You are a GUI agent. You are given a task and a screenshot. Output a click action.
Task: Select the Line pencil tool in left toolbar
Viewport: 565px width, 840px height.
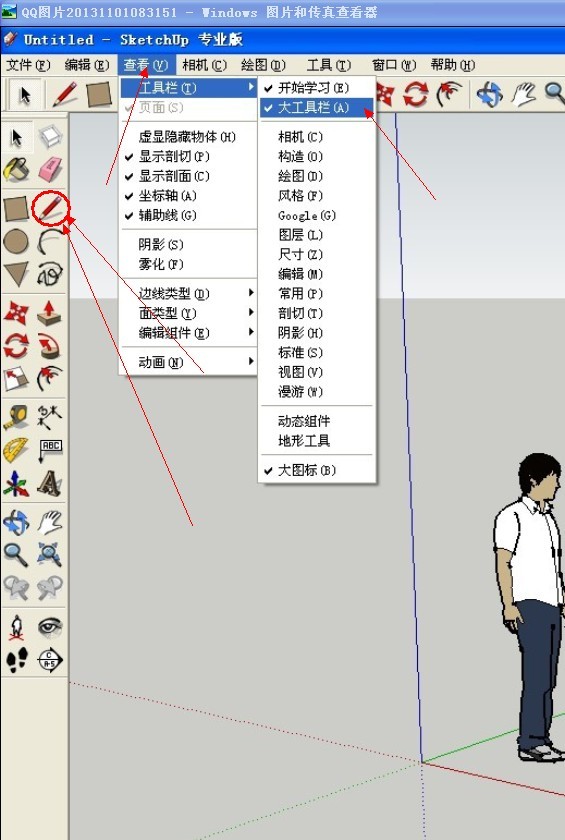click(50, 209)
